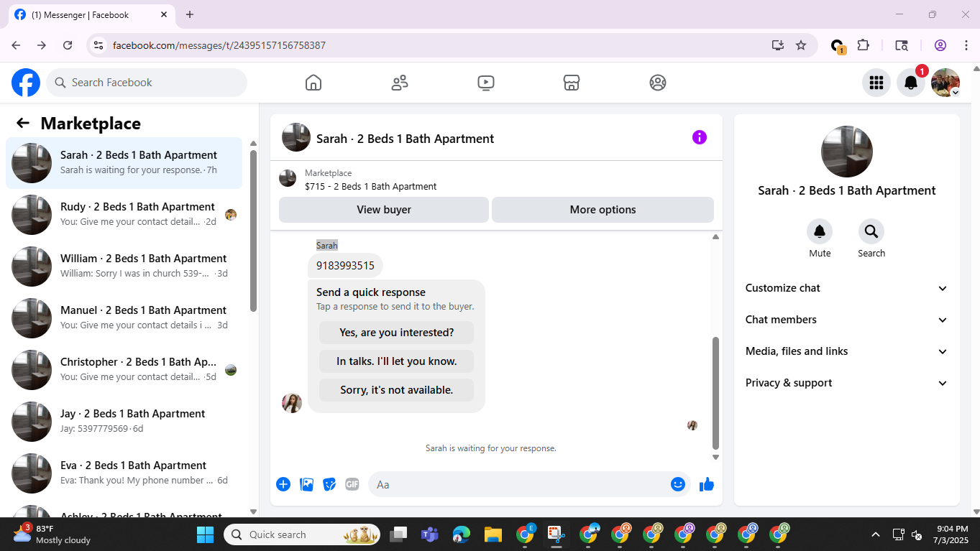The width and height of the screenshot is (980, 551).
Task: Choose a GIF in the composer
Action: (352, 484)
